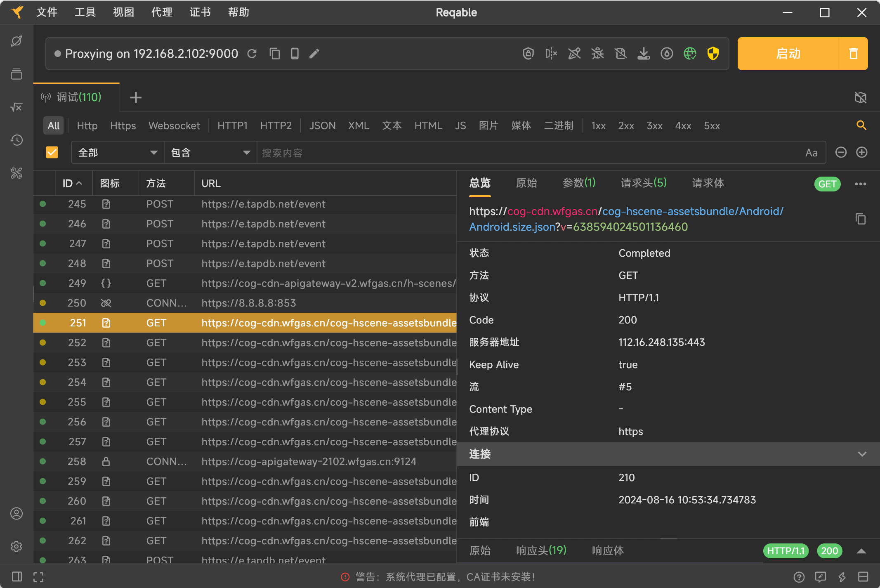Click the mobile device QR icon
The width and height of the screenshot is (880, 588).
click(x=294, y=54)
